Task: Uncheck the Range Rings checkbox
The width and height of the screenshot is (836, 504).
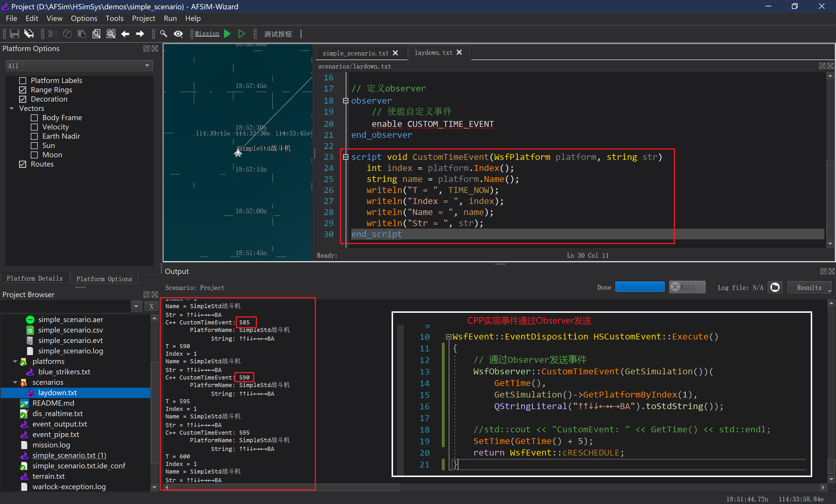Action: click(23, 90)
